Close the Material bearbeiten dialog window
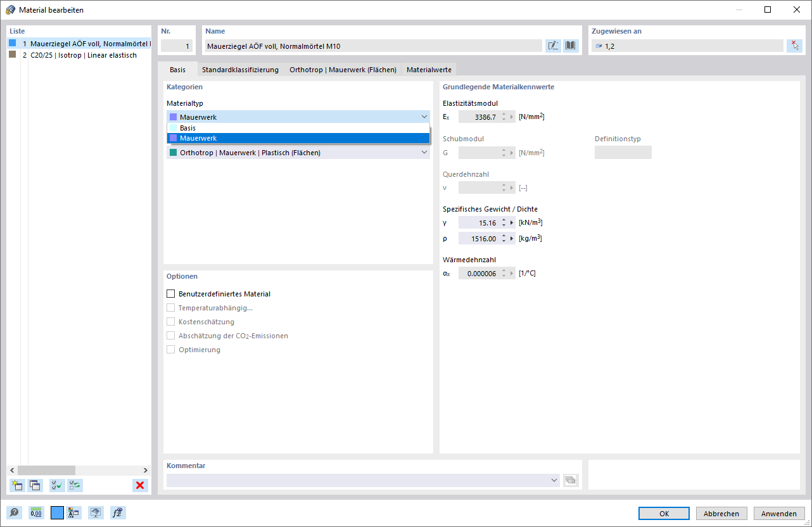Image resolution: width=812 pixels, height=527 pixels. coord(797,10)
